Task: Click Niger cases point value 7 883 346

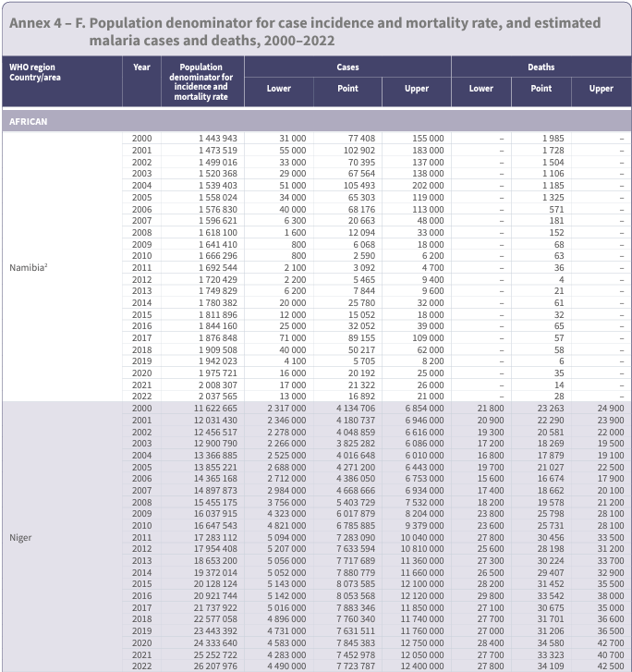Action: 356,608
